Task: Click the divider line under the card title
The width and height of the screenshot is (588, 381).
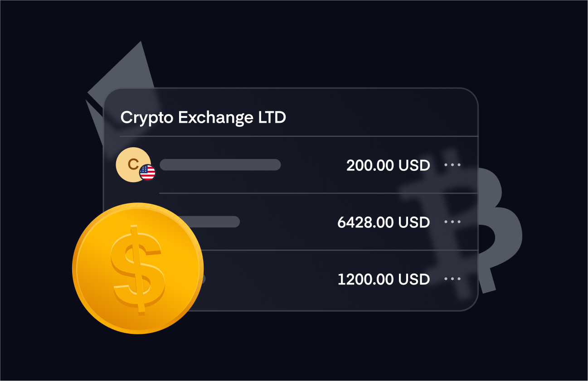Action: 299,136
